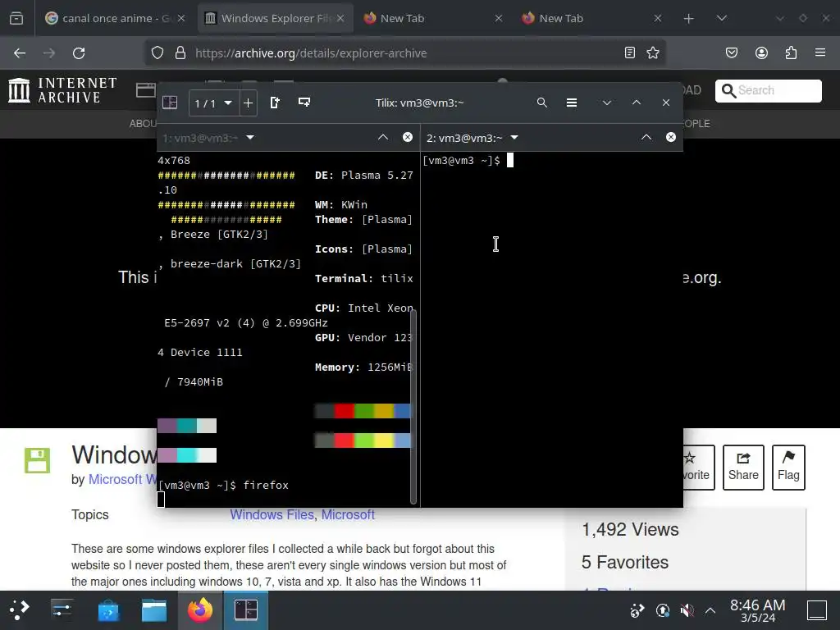
Task: Open Microsoft author link
Action: (123, 479)
